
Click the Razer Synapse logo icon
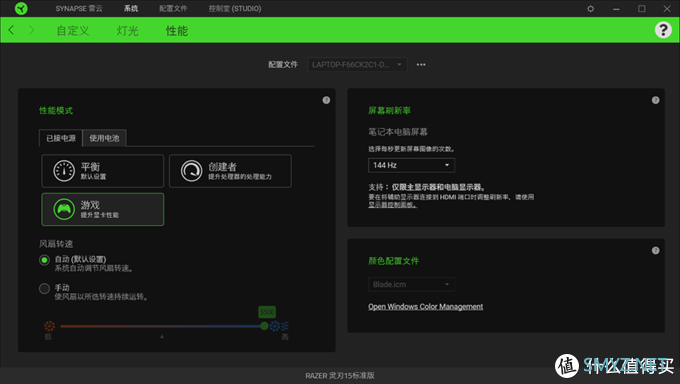tap(21, 8)
